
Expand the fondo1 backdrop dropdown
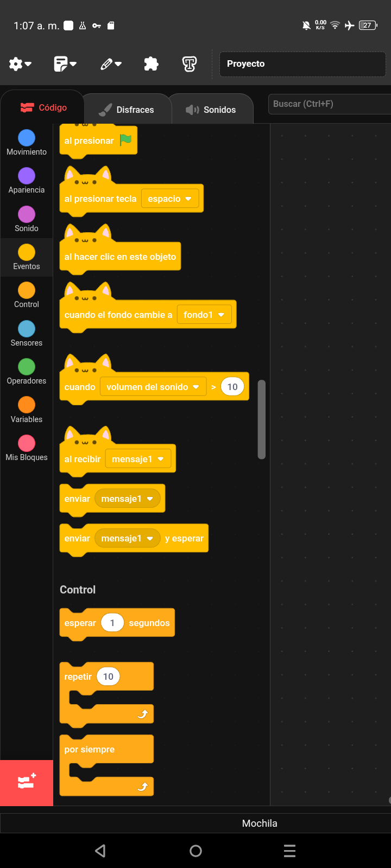click(204, 315)
